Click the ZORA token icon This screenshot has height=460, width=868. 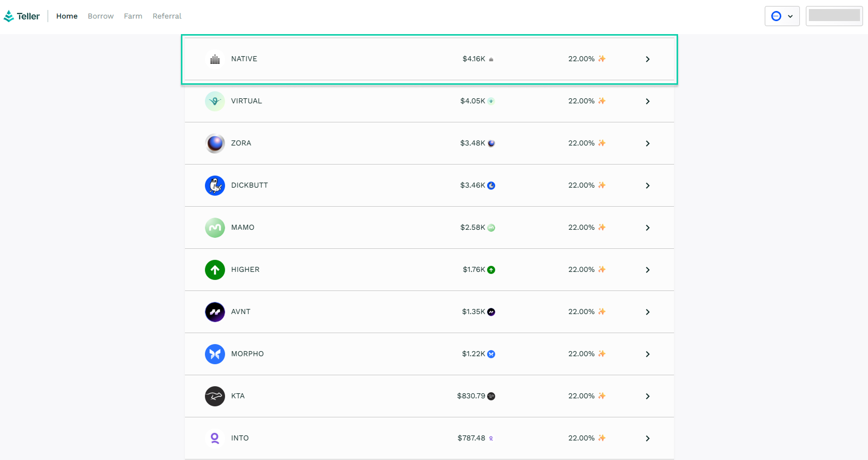coord(214,143)
